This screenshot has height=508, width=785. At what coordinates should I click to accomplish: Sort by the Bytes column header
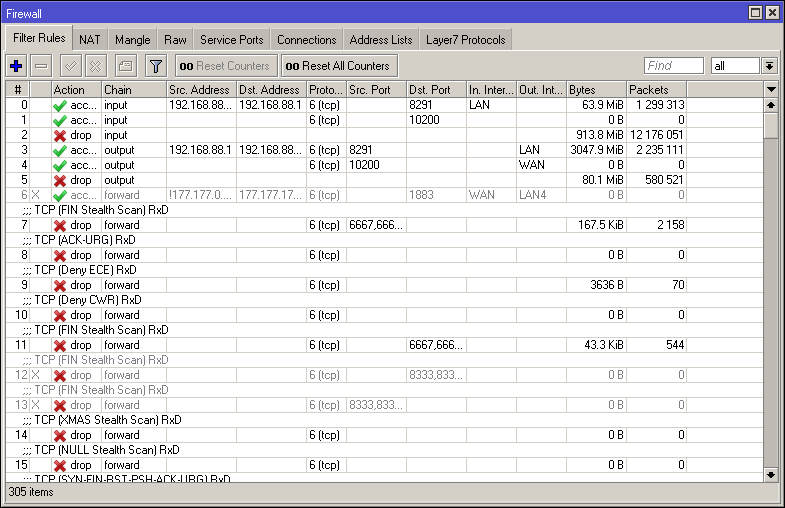(x=596, y=90)
